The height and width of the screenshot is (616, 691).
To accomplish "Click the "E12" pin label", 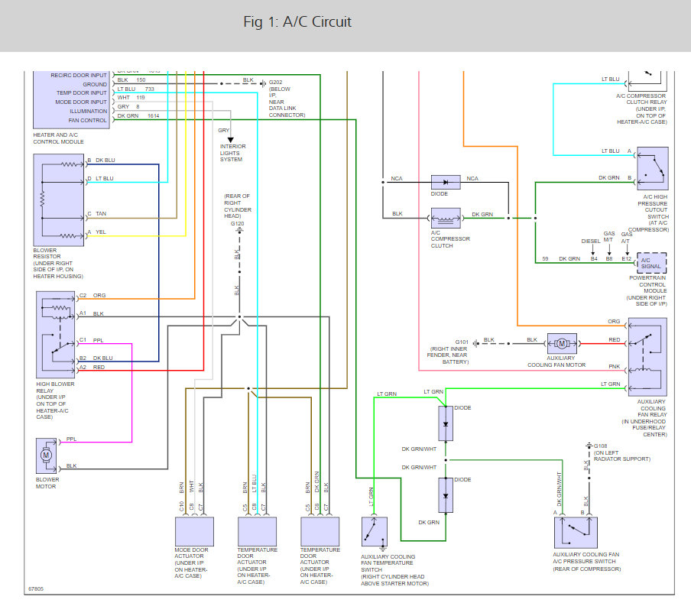I will (x=626, y=259).
